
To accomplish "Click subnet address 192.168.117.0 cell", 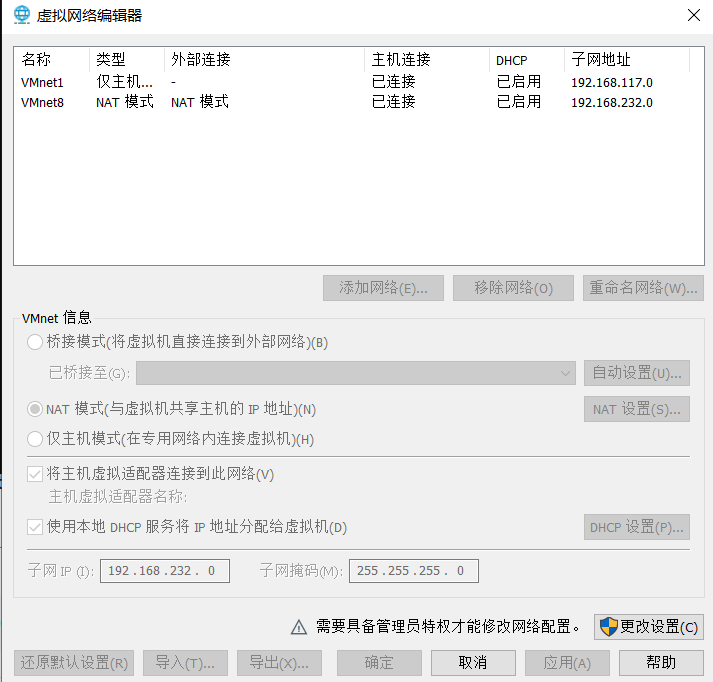I will 612,83.
